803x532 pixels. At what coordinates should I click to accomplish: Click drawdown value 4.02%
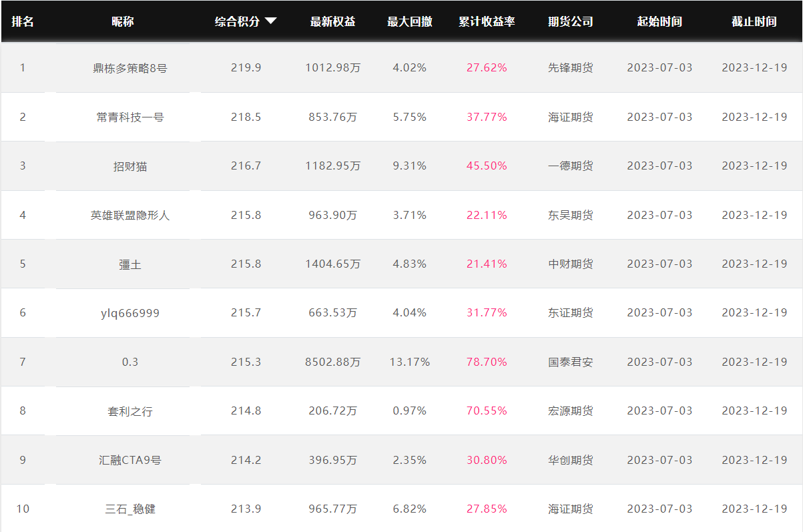coord(410,67)
